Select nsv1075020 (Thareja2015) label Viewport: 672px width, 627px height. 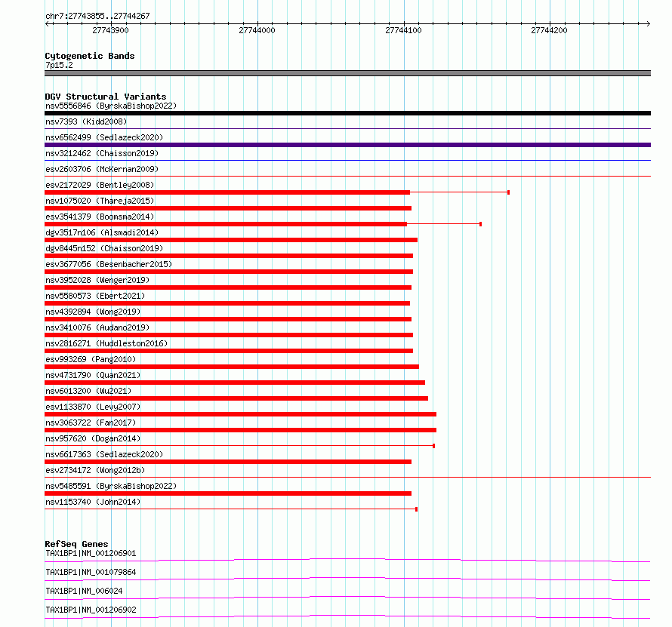[x=100, y=201]
